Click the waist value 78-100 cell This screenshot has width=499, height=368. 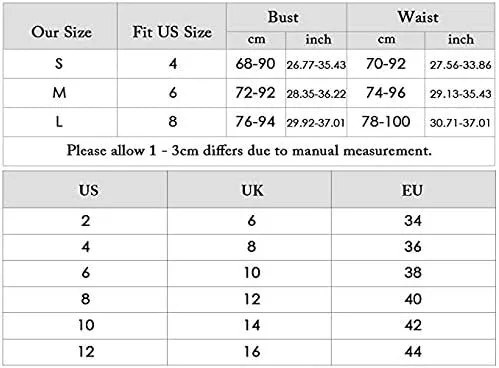click(386, 122)
